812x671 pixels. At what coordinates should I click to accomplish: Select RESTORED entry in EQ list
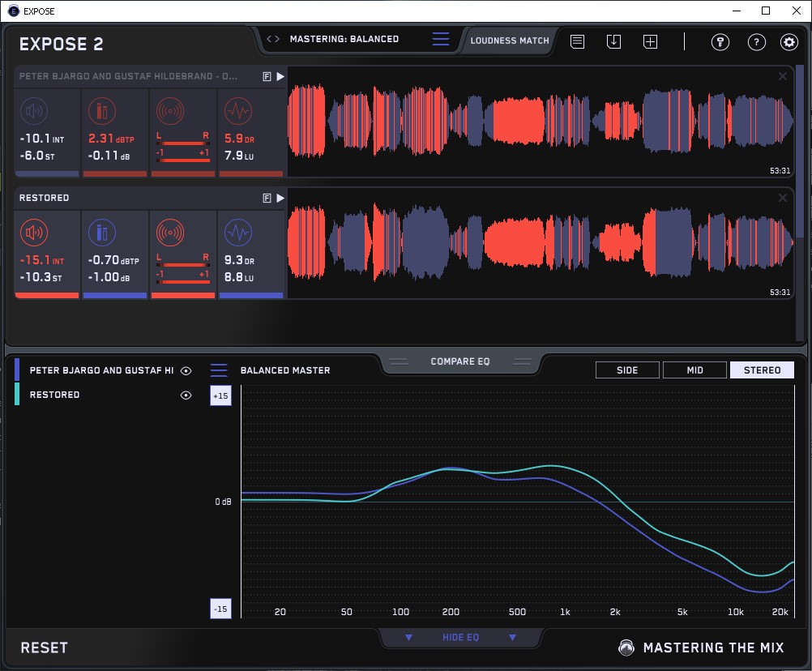pos(54,395)
